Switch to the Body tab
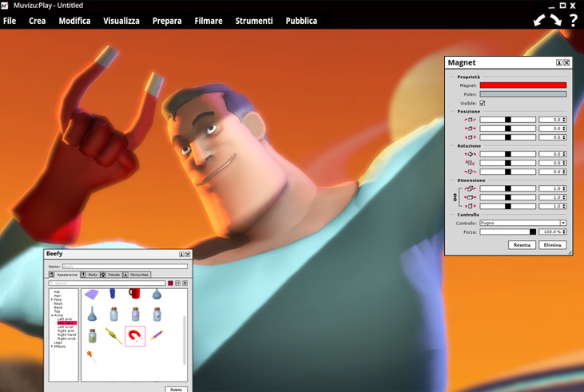Screen dimensions: 584x392 [89, 275]
